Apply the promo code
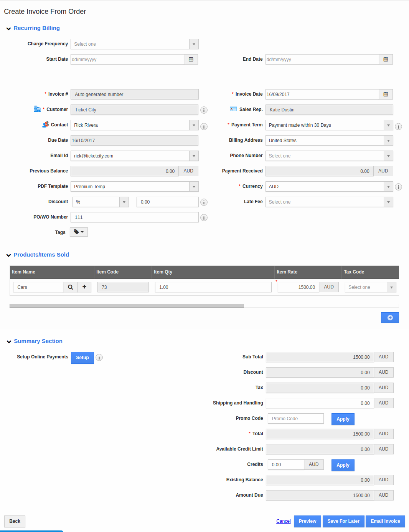Viewport: 409px width, 532px height. tap(343, 419)
